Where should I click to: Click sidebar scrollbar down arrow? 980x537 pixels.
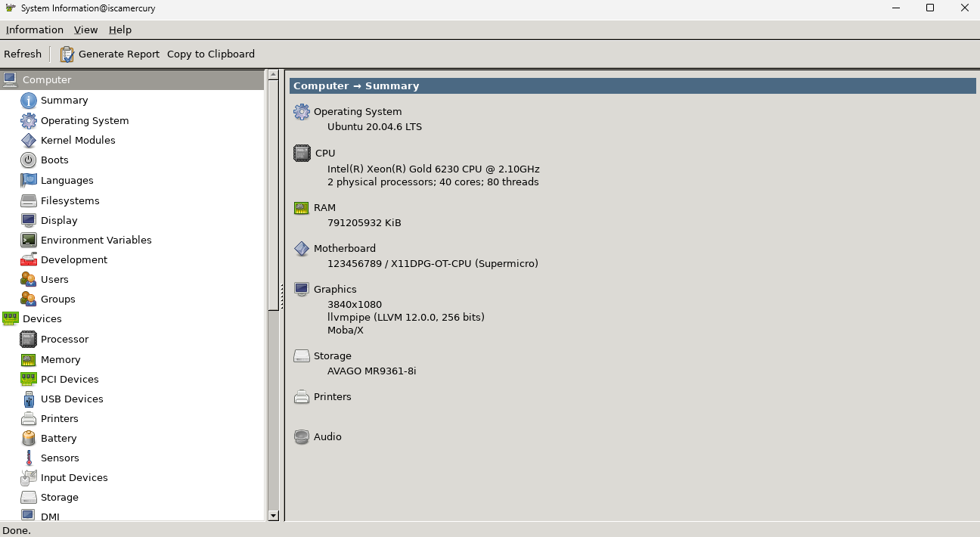pyautogui.click(x=273, y=515)
